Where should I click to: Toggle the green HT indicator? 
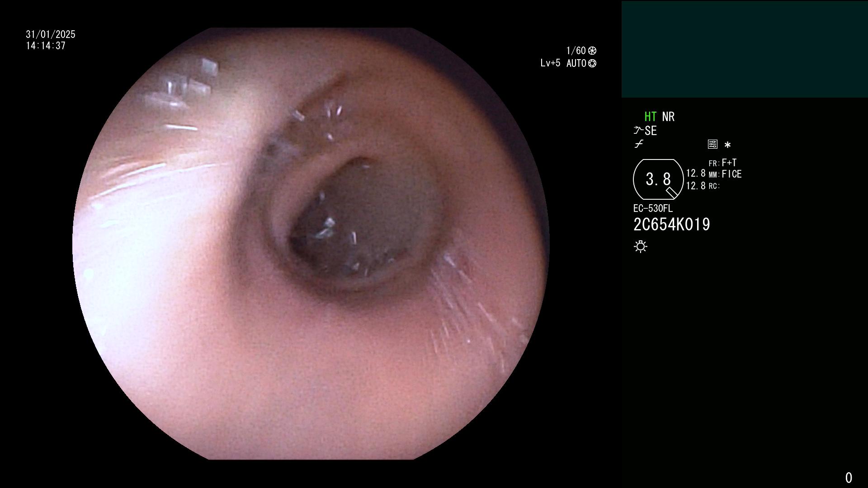[x=650, y=117]
